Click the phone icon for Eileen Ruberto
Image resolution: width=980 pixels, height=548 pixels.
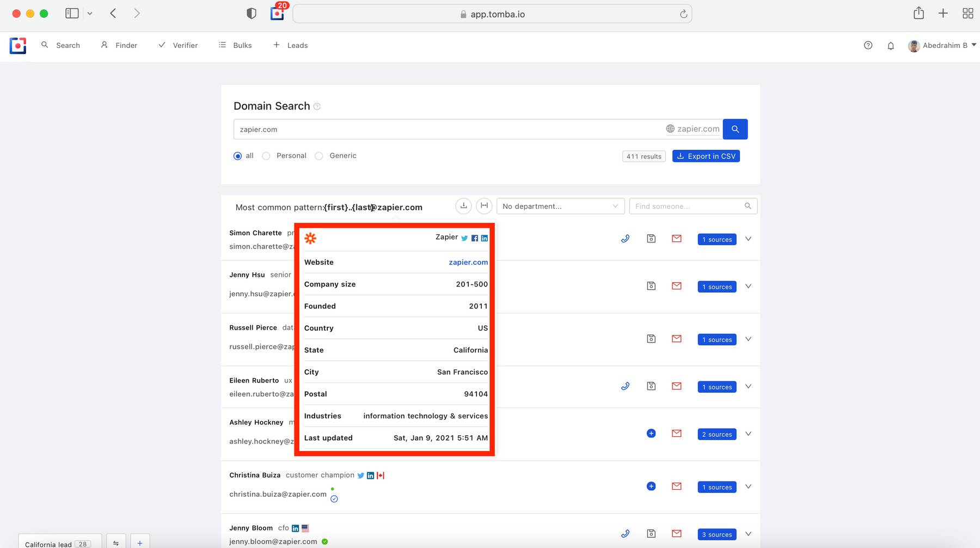626,386
